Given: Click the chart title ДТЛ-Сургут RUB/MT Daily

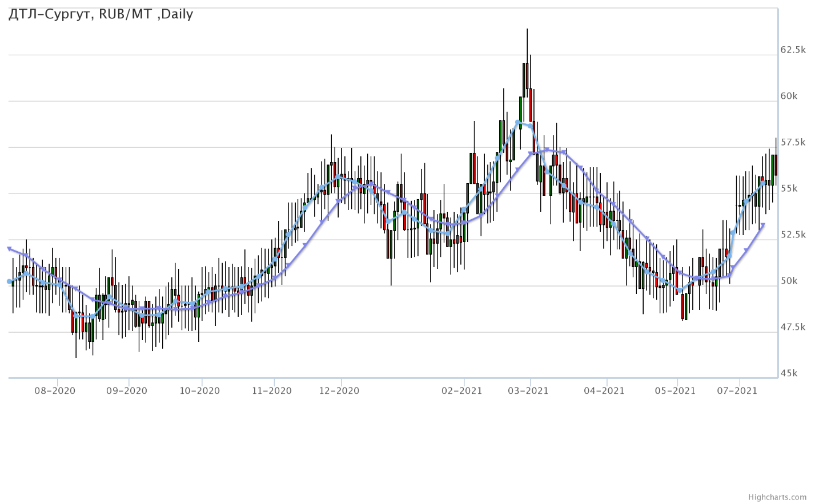Looking at the screenshot, I should click(x=101, y=14).
